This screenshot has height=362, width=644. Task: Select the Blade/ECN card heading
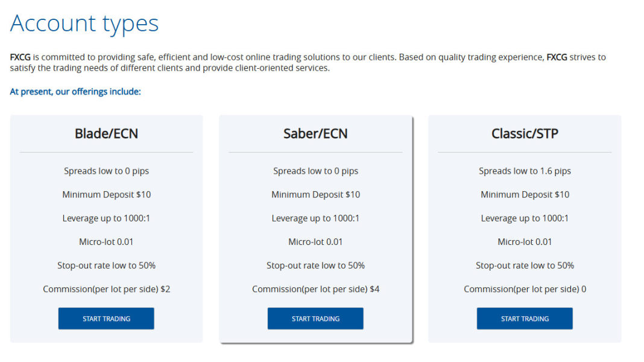coord(106,133)
